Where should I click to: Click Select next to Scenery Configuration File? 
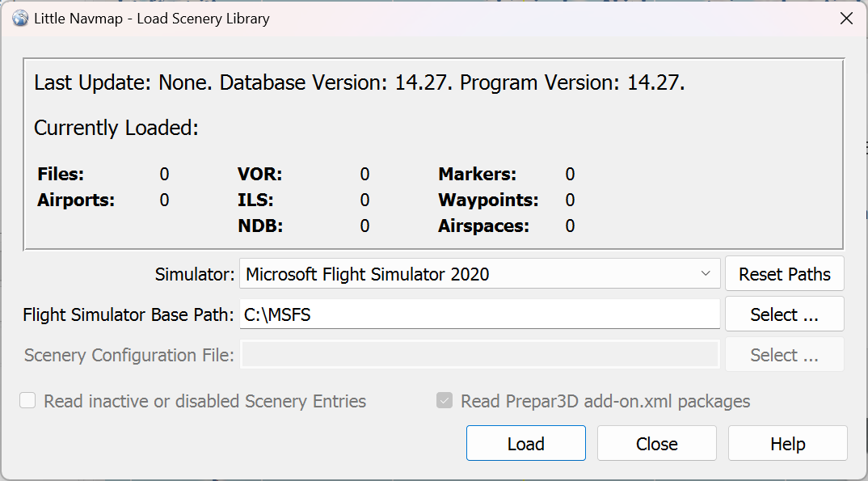[785, 355]
